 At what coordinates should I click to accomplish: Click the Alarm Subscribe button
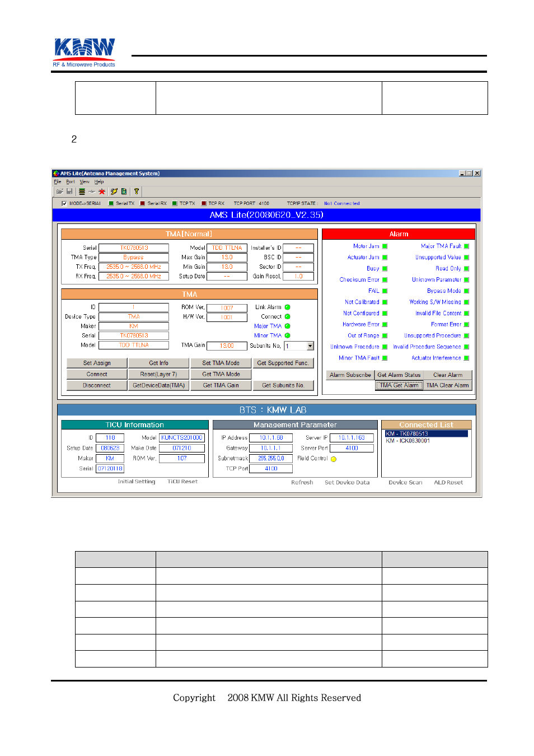pos(350,375)
